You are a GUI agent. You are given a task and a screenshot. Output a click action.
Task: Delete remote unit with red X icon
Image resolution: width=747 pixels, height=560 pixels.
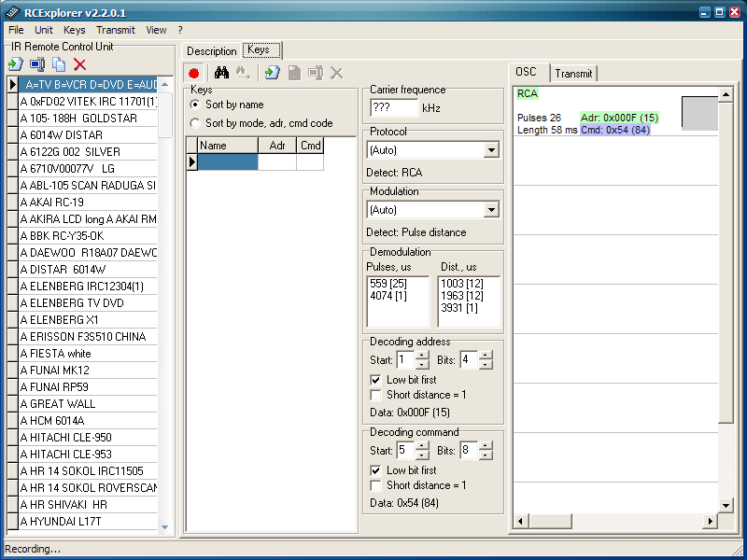(x=80, y=64)
